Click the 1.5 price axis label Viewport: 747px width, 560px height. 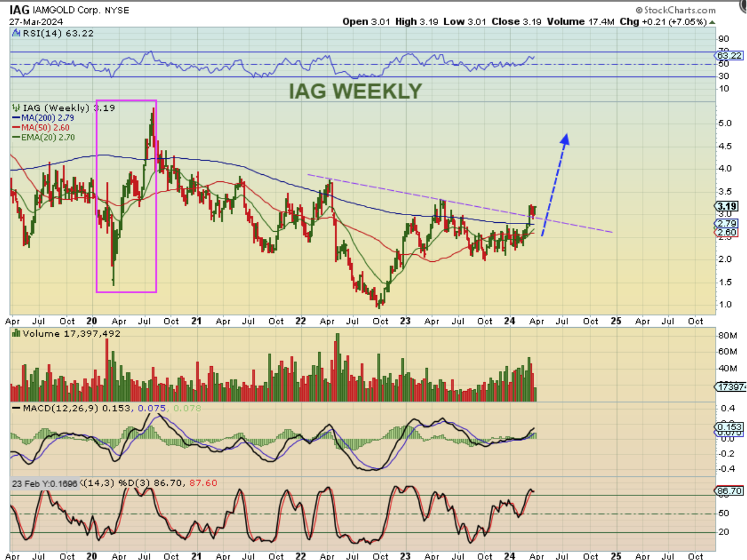[x=724, y=282]
